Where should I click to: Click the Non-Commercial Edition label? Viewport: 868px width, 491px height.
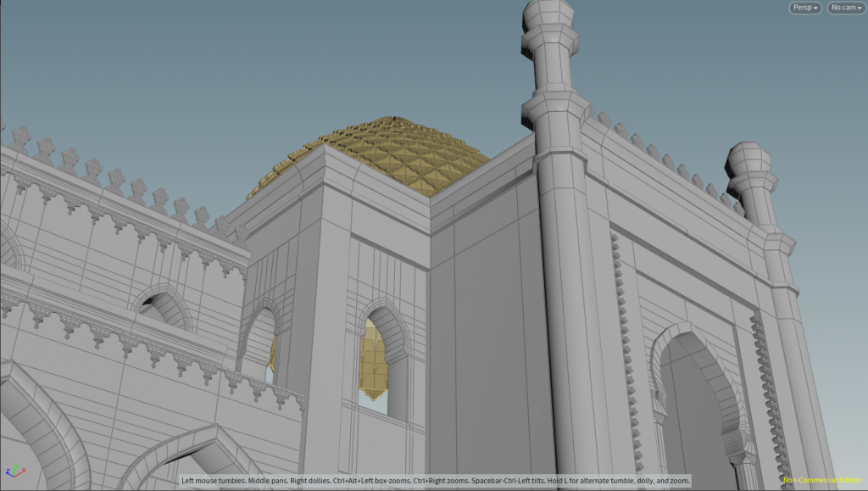point(822,480)
